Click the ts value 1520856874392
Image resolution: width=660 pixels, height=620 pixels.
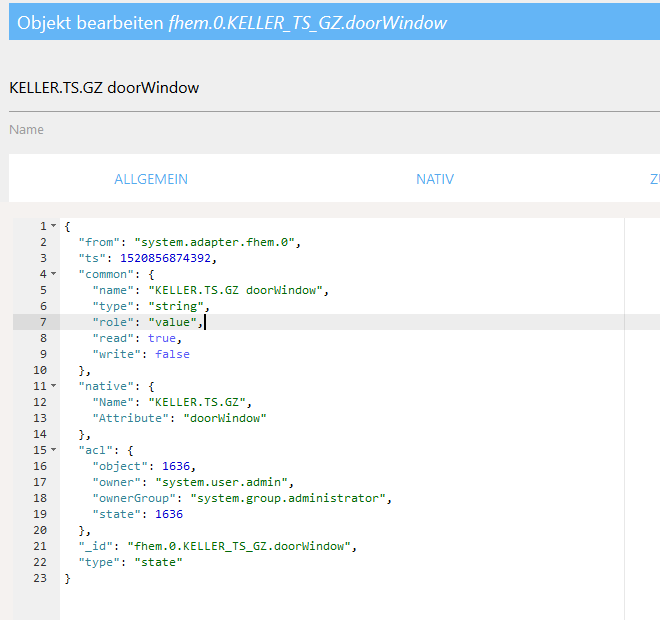165,258
